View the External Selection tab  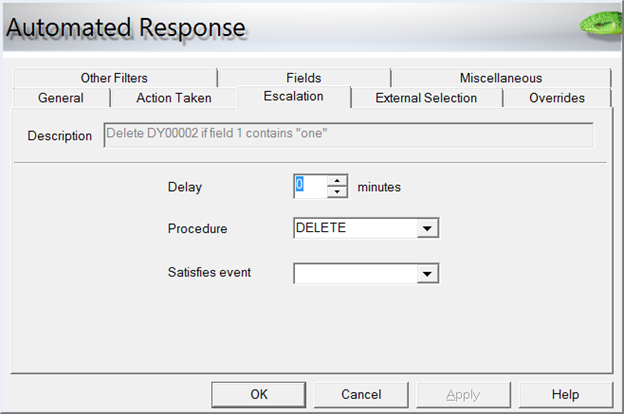coord(426,98)
